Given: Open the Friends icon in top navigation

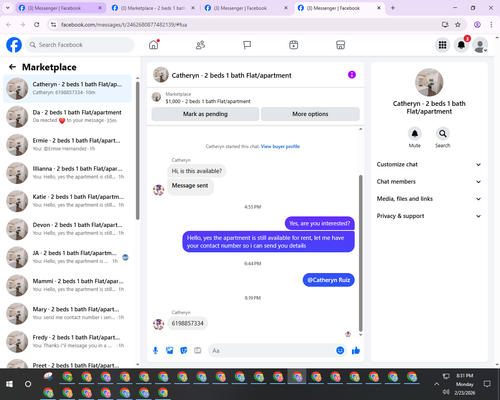Looking at the screenshot, I should point(200,45).
